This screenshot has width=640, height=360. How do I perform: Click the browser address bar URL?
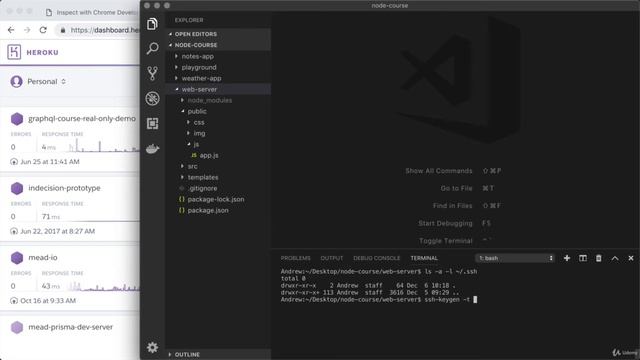point(104,30)
